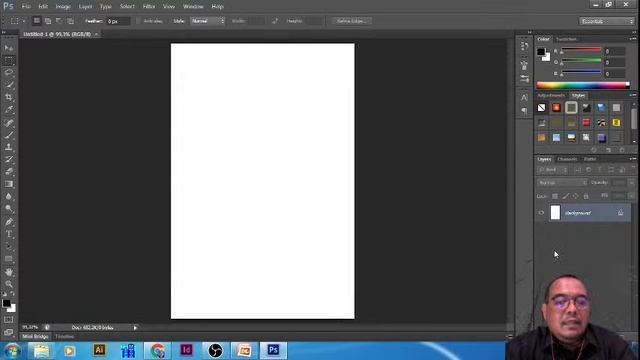Toggle lock position

[576, 196]
